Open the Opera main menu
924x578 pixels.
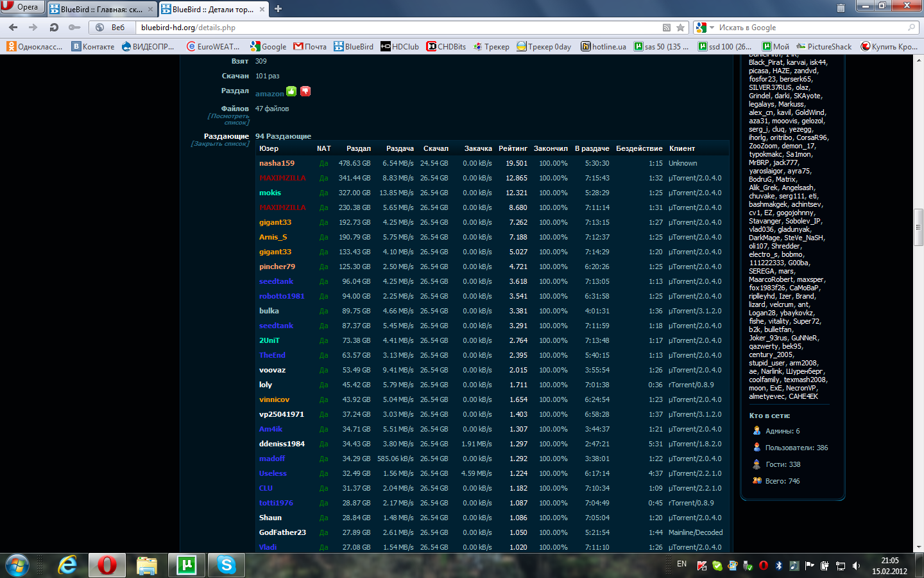(x=21, y=6)
